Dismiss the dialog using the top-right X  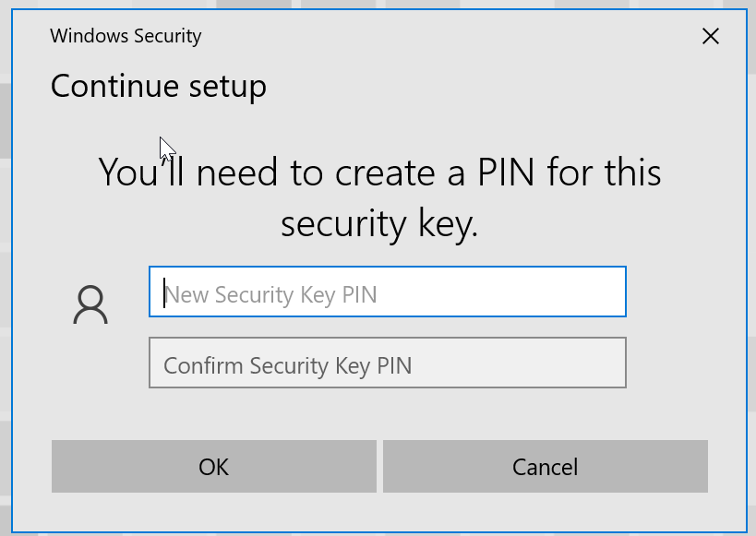(x=710, y=37)
